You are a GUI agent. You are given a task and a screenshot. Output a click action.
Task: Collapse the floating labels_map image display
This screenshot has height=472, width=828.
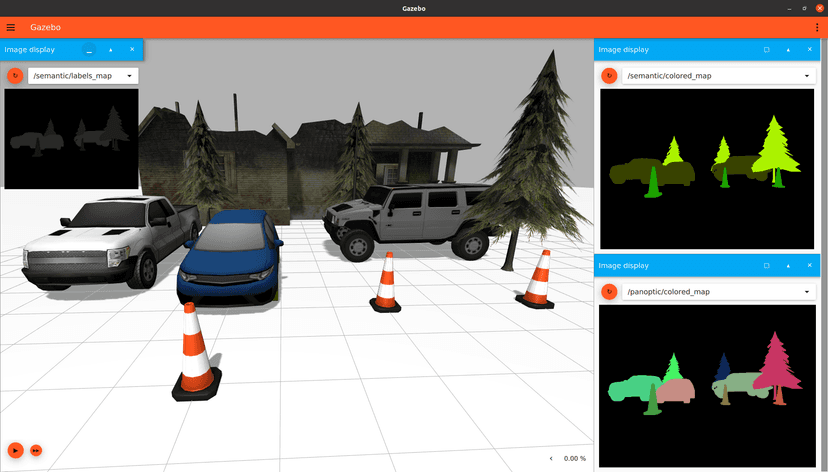tap(110, 49)
